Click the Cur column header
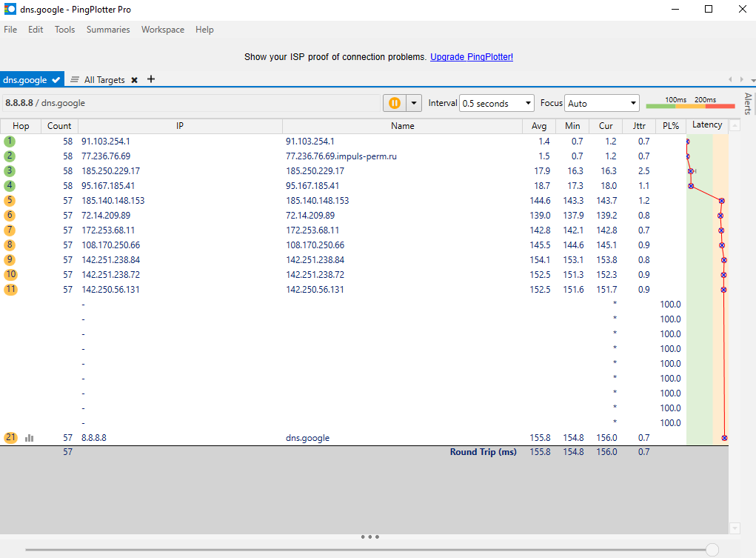 point(606,126)
